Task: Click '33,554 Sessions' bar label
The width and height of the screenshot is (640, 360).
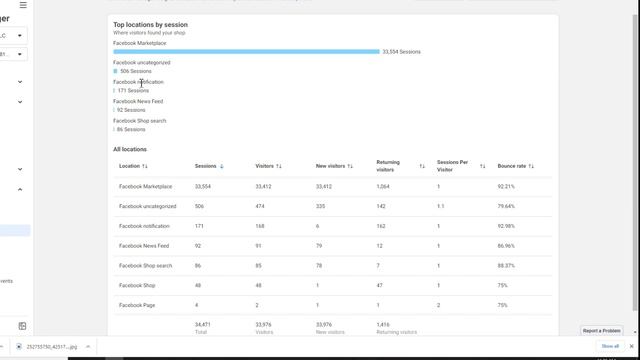Action: click(401, 52)
